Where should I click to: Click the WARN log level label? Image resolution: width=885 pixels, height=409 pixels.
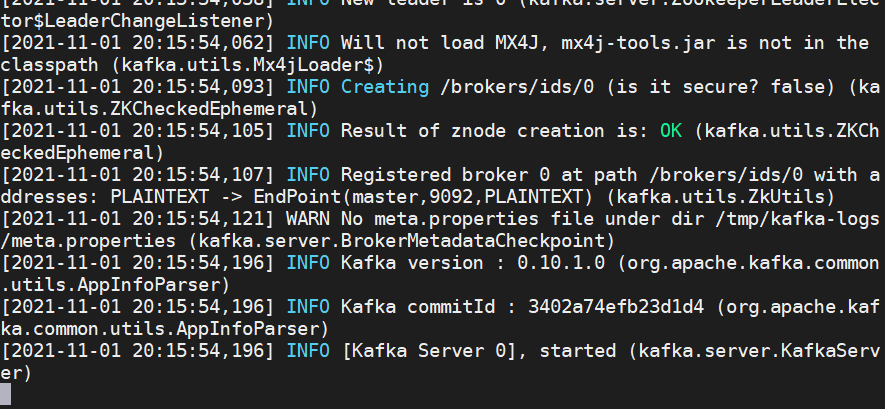[x=308, y=219]
